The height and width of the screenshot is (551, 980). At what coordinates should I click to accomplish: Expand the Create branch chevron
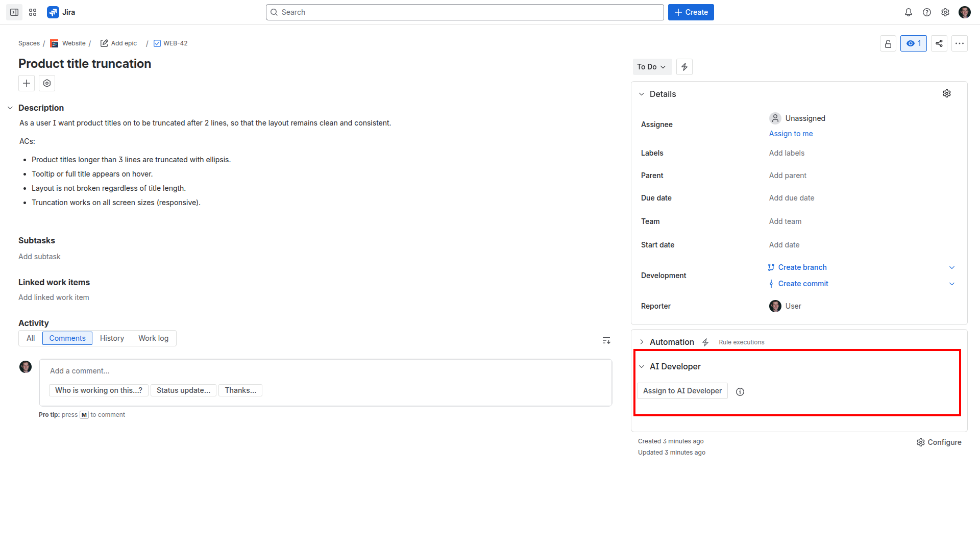[951, 267]
